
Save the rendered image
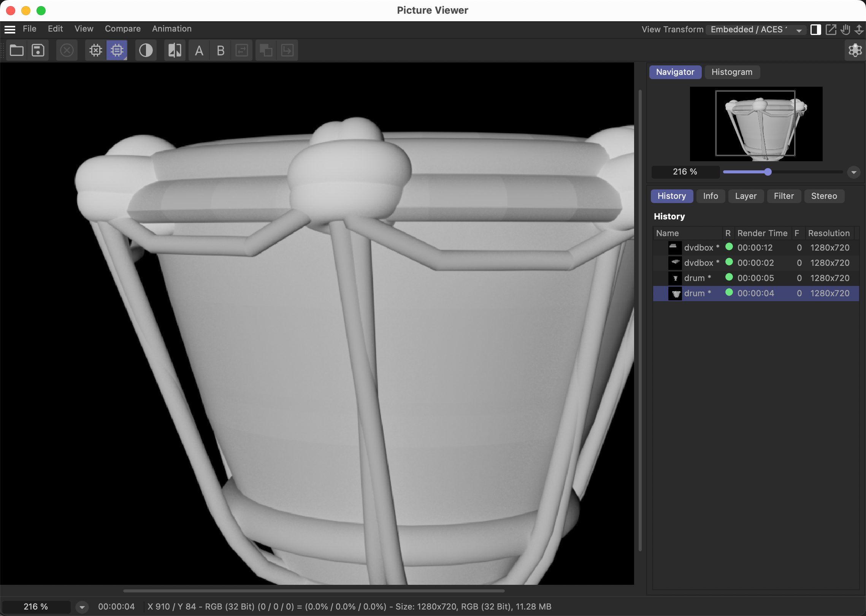[x=38, y=50]
